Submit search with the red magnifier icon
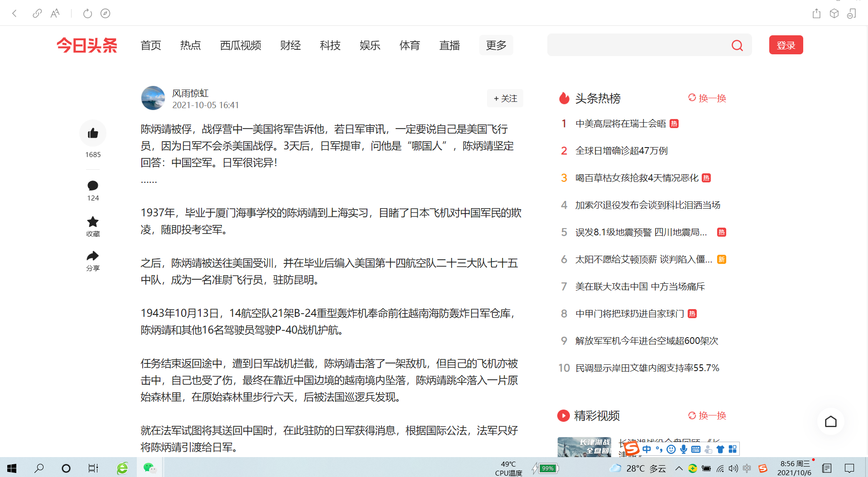Viewport: 868px width, 477px height. [x=737, y=45]
